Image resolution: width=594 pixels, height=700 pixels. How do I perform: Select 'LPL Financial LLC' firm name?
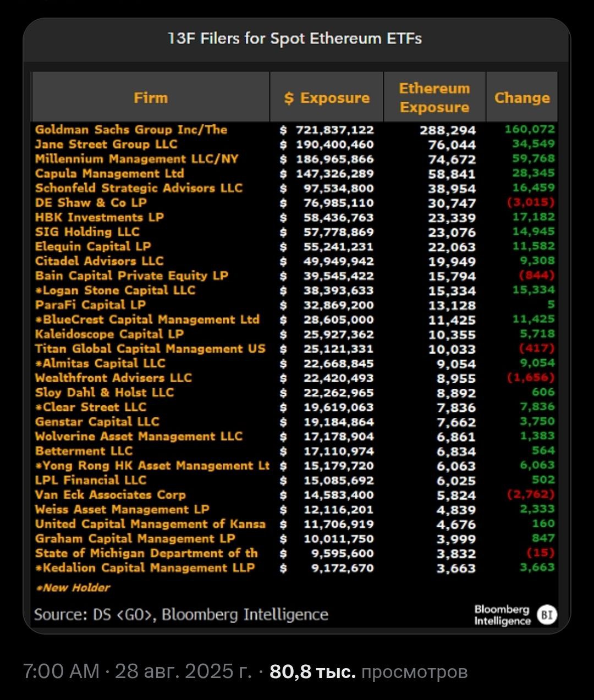tap(90, 480)
